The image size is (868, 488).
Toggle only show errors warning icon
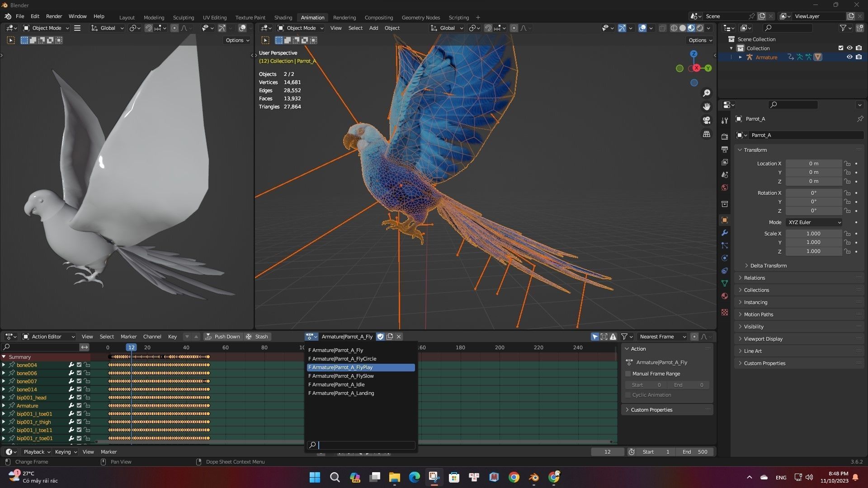pos(613,337)
